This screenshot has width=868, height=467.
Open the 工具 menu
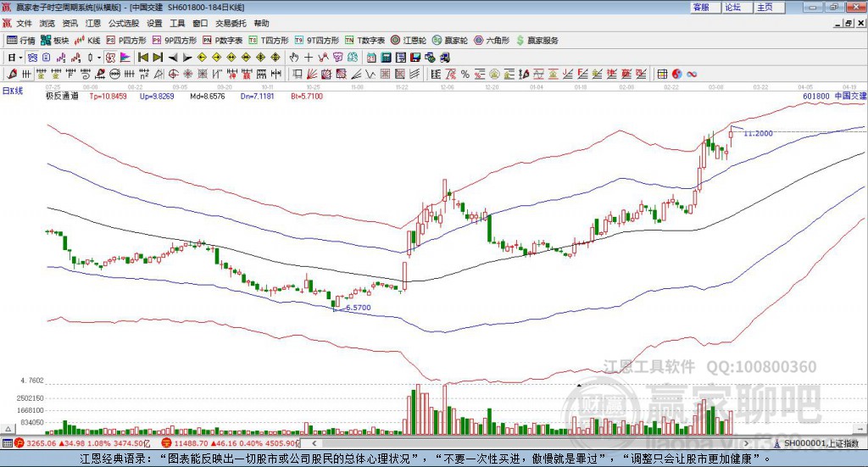[177, 23]
